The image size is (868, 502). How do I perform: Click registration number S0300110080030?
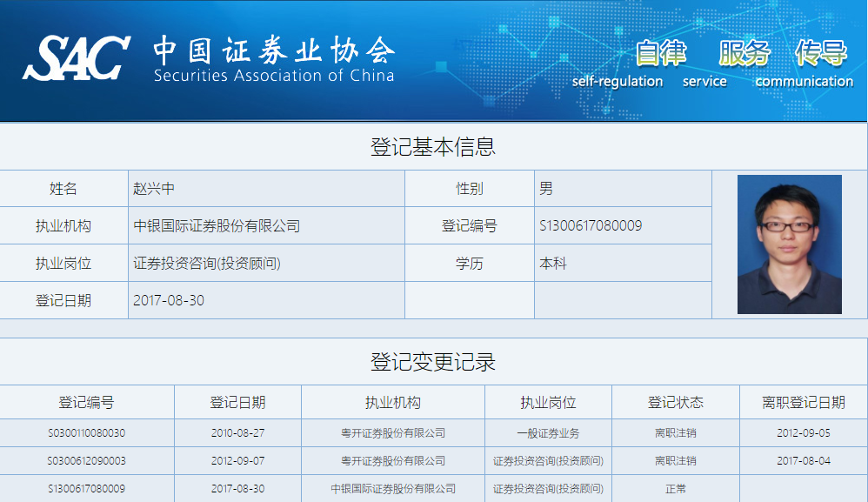(86, 433)
